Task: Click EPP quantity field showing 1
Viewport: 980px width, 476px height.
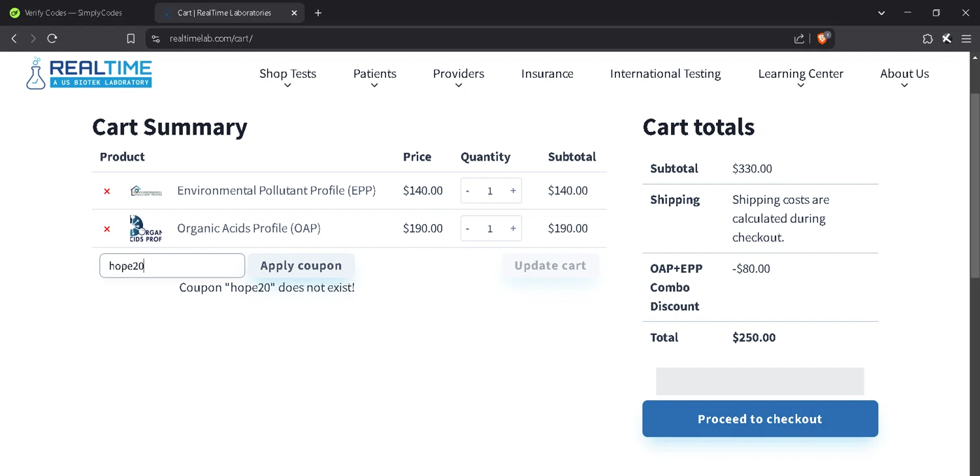Action: coord(490,191)
